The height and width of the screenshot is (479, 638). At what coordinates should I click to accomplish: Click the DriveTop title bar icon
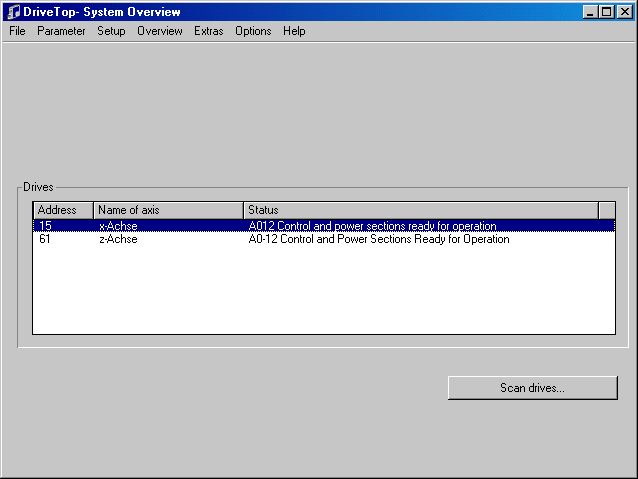13,12
